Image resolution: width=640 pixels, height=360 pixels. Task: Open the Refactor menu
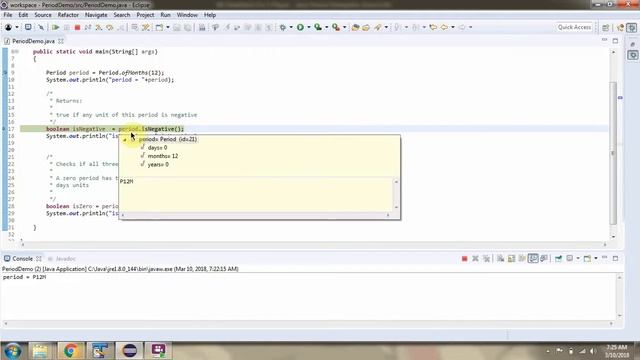68,15
